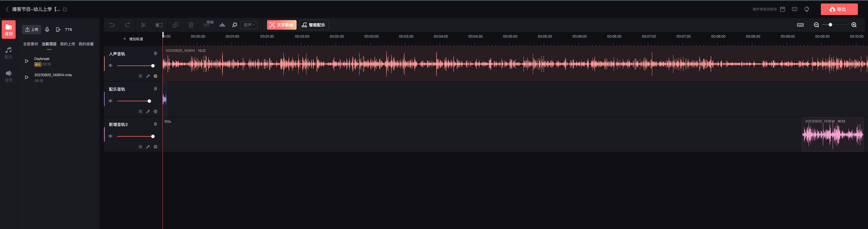Select the 20230825_140814.m4a file name
The height and width of the screenshot is (229, 868).
53,75
